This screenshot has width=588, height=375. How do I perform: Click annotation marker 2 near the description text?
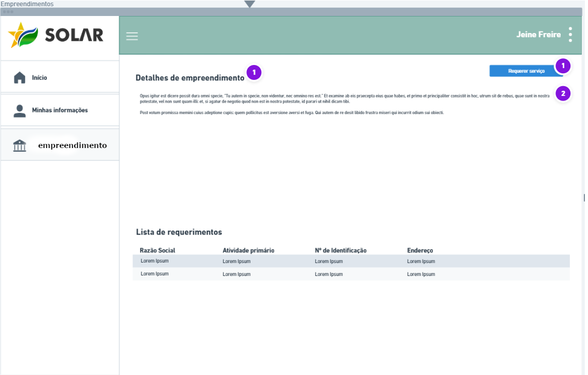pyautogui.click(x=563, y=93)
